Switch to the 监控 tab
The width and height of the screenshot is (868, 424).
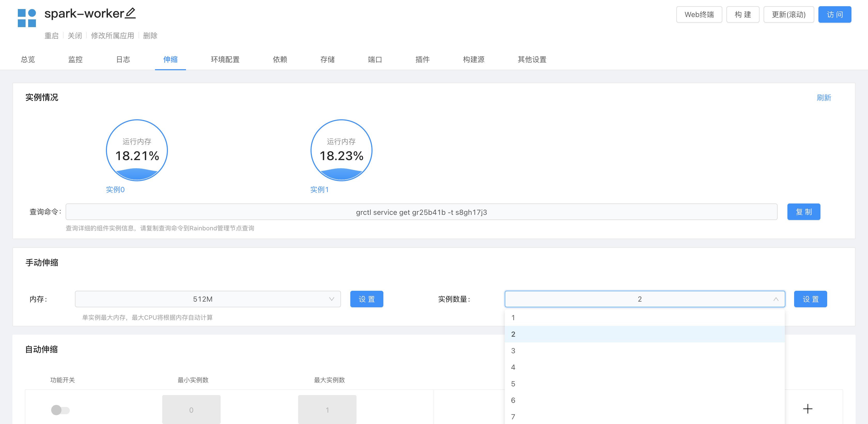coord(75,59)
